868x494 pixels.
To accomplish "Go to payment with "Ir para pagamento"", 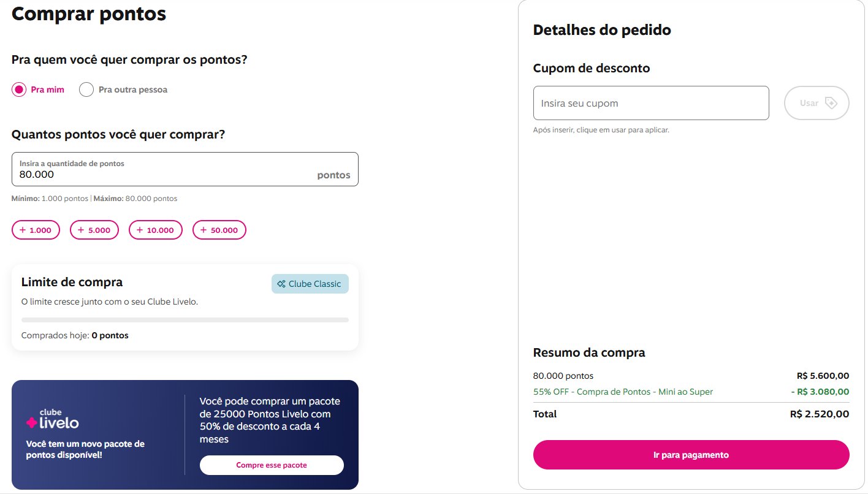I will click(x=691, y=455).
